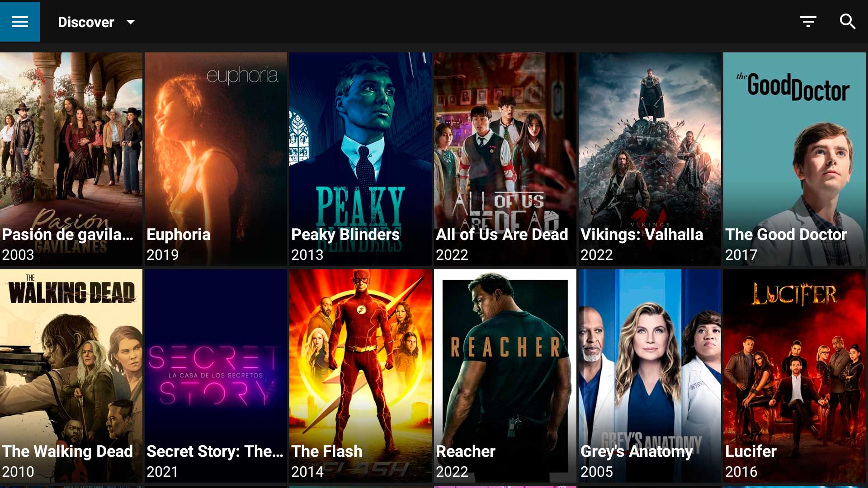
Task: Open Pasión de gavilanes poster
Action: coord(71,159)
